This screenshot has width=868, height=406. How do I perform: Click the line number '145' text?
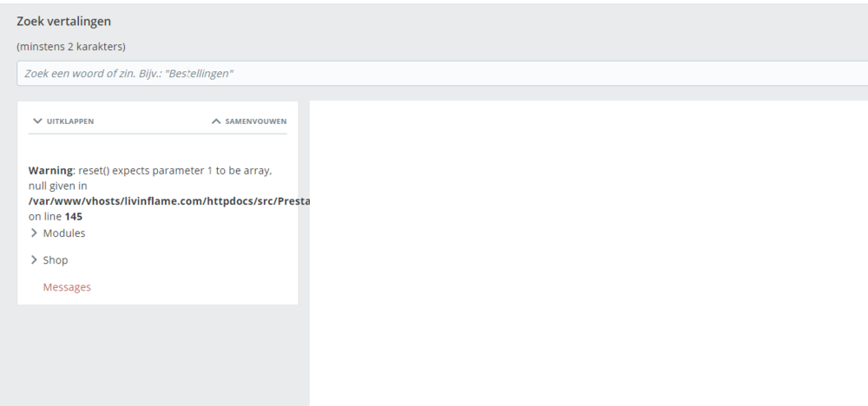pos(74,217)
